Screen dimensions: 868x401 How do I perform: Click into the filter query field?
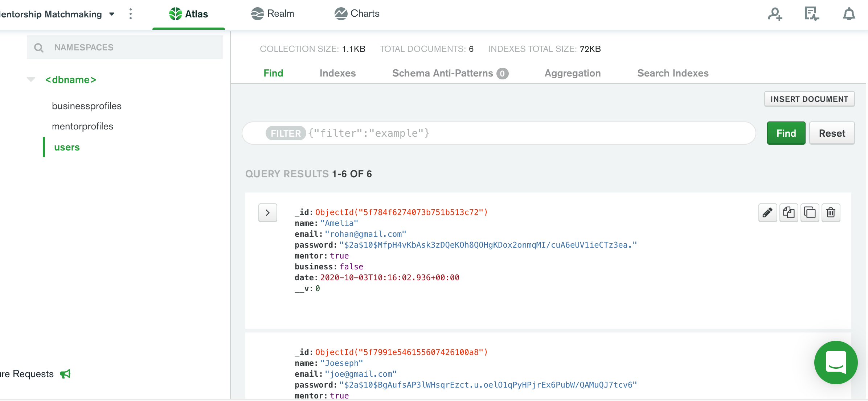[508, 133]
